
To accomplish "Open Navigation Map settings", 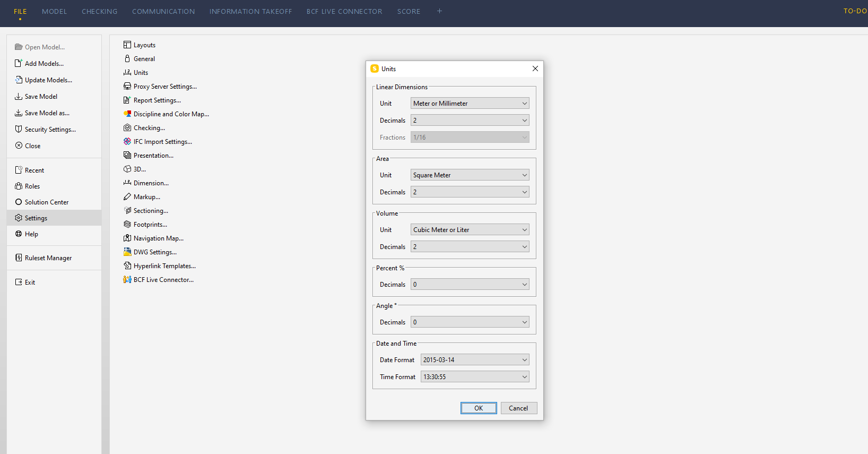I will point(153,238).
